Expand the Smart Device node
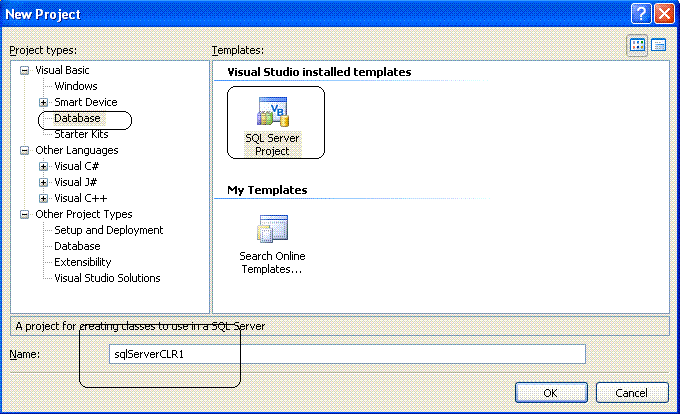This screenshot has height=414, width=680. pyautogui.click(x=43, y=102)
